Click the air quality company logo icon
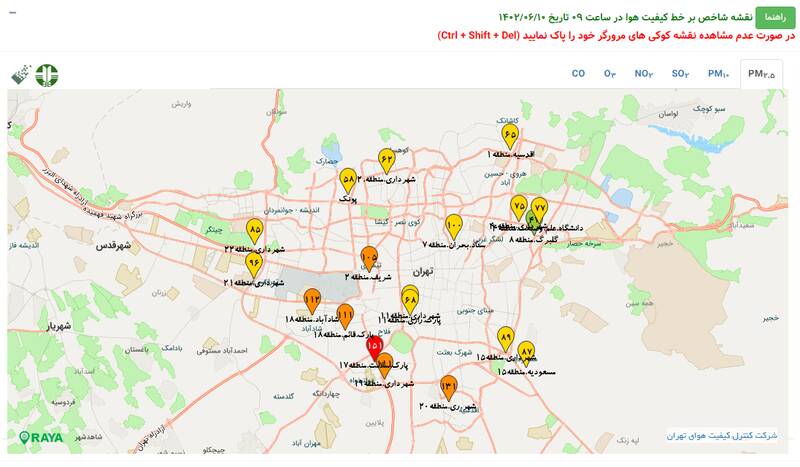Viewport: 800px width, 467px height. point(21,75)
